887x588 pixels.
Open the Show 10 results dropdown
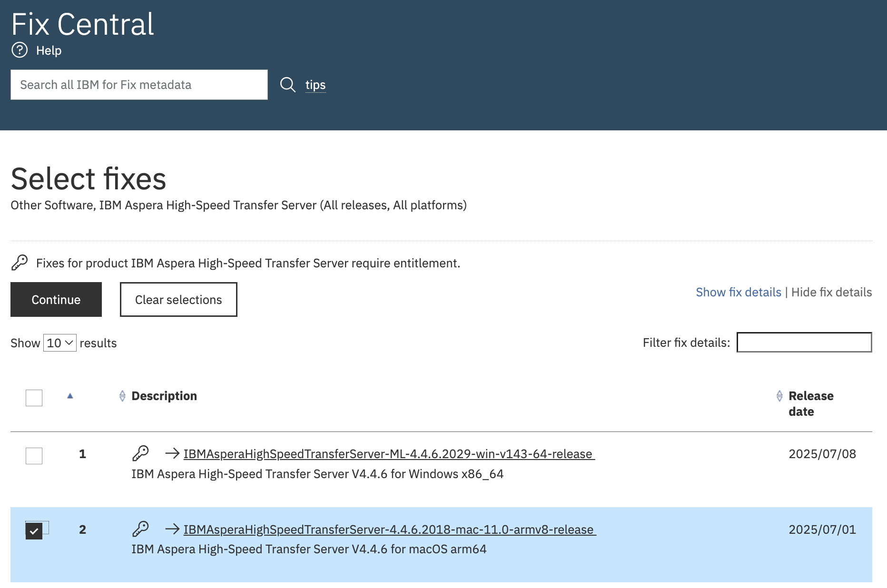point(60,343)
